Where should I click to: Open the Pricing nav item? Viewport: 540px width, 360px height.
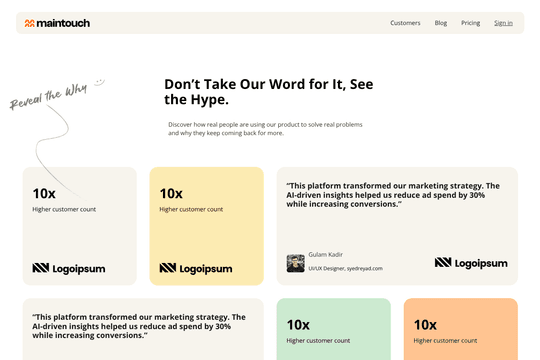click(x=470, y=23)
